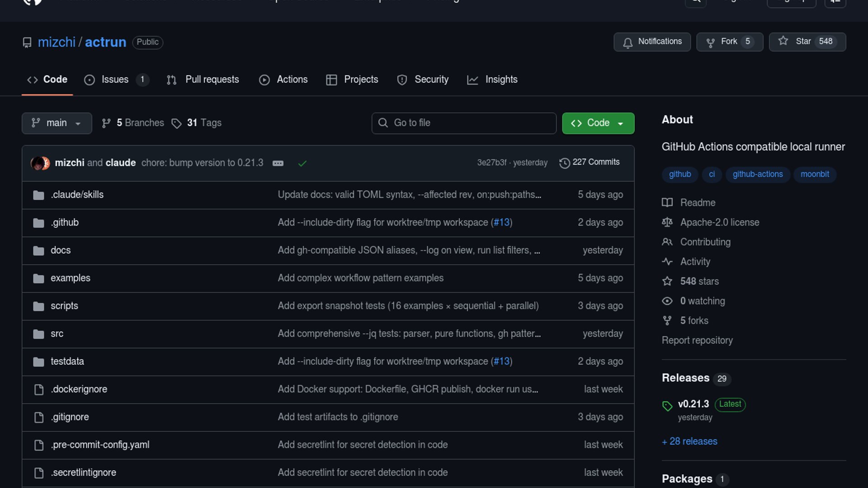The width and height of the screenshot is (868, 488).
Task: Click the commit history clock icon
Action: click(564, 163)
